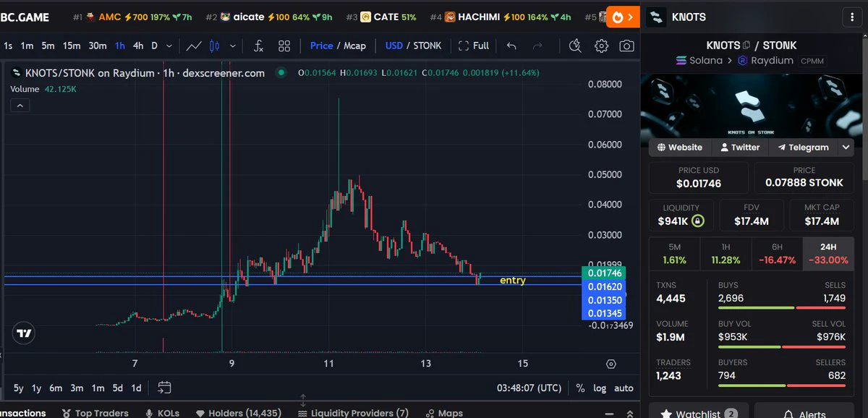Click the HACHIMI trending token
Screen dimensions: 868x418
[501, 17]
